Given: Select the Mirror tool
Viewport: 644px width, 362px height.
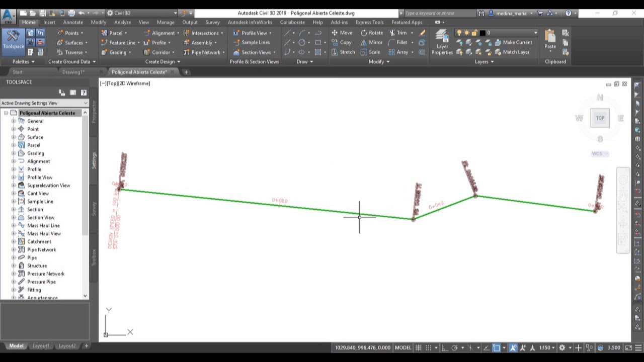Looking at the screenshot, I should [x=372, y=42].
